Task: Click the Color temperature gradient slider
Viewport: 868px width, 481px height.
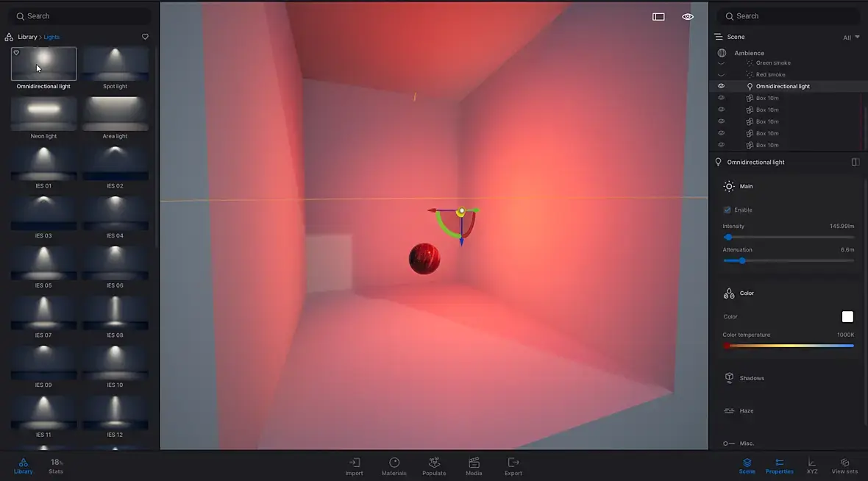Action: click(789, 346)
